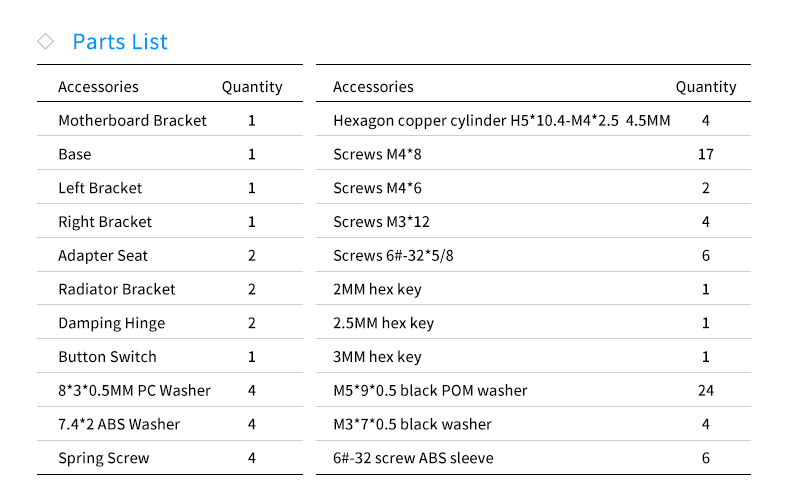Click the Motherboard Bracket row label
This screenshot has height=490, width=790.
132,120
